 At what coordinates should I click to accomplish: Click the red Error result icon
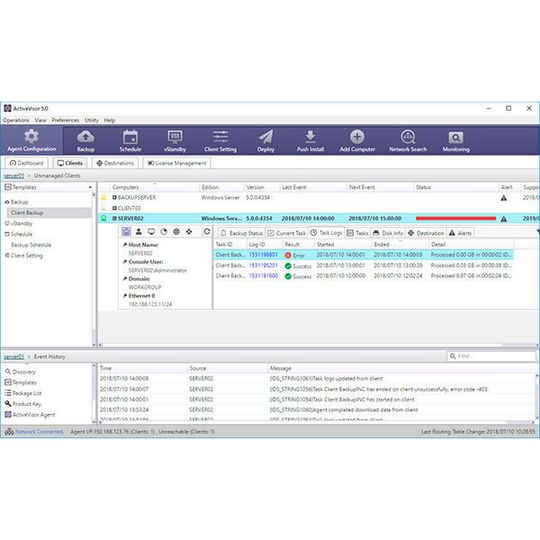coord(288,255)
